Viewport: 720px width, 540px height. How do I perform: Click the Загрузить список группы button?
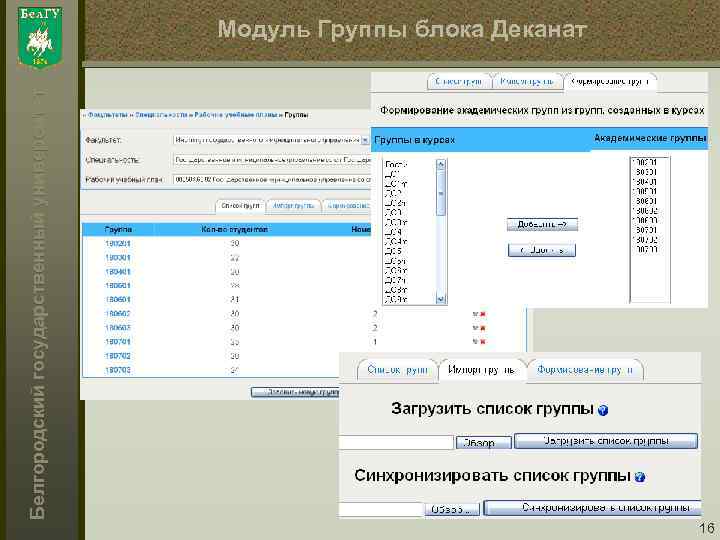pos(606,441)
